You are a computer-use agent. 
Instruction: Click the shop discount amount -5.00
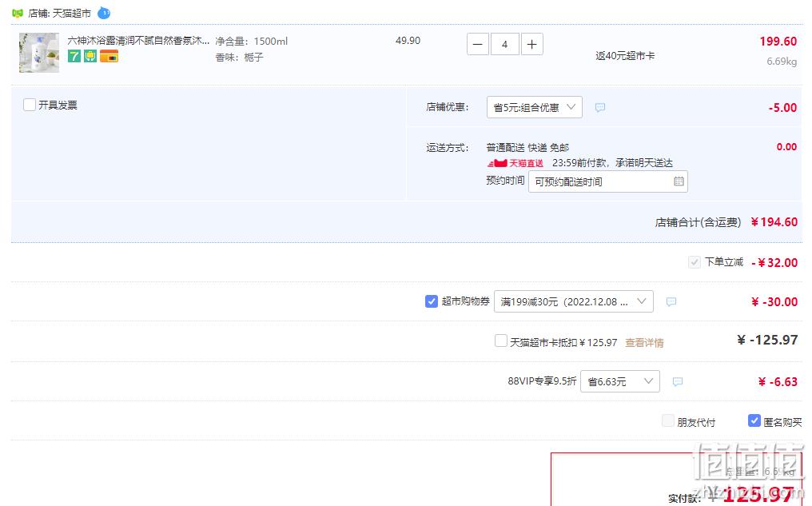(783, 108)
